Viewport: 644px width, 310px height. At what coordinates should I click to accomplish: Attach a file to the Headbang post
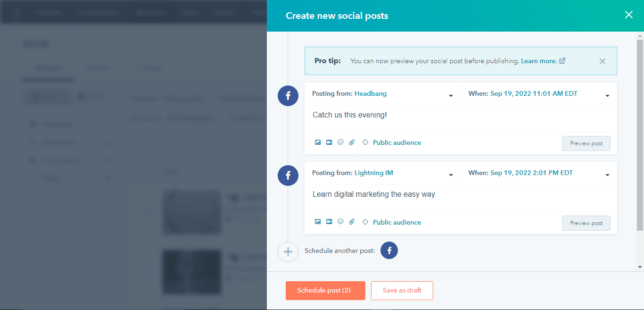[351, 142]
